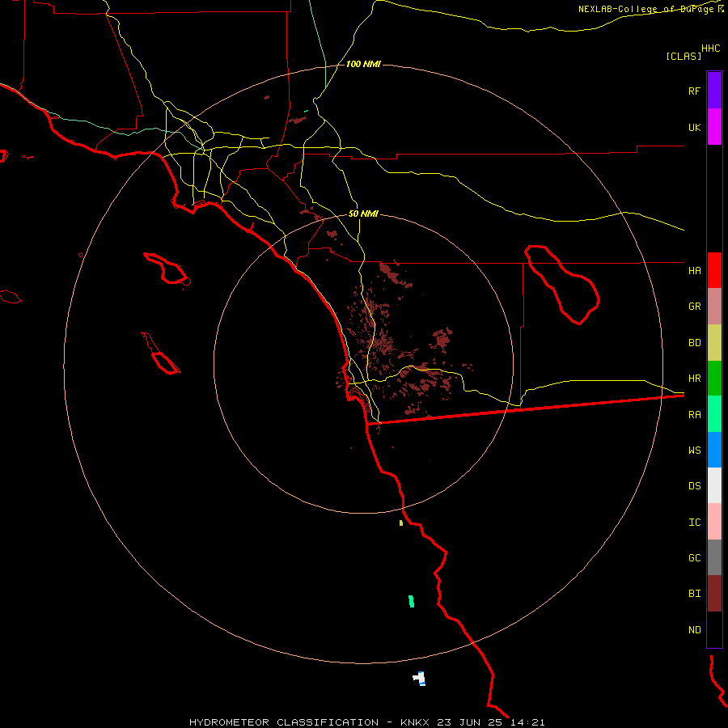Click the GC gray legend swatch

[x=714, y=557]
